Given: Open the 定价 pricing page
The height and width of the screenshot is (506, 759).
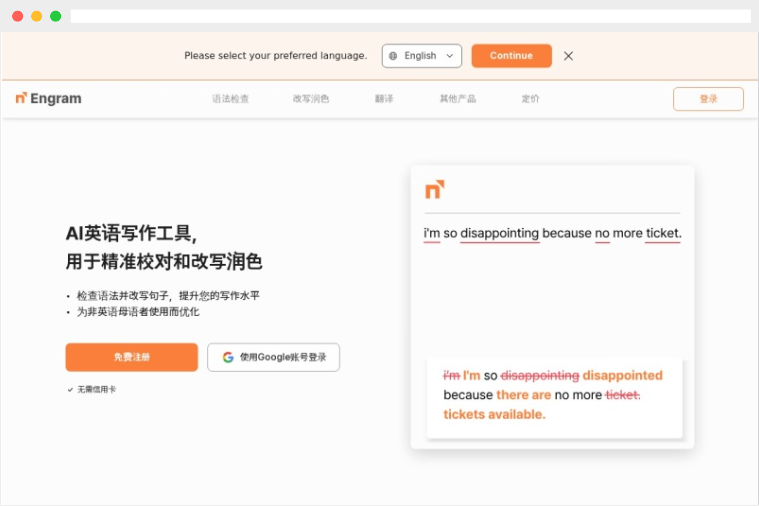Looking at the screenshot, I should click(530, 99).
